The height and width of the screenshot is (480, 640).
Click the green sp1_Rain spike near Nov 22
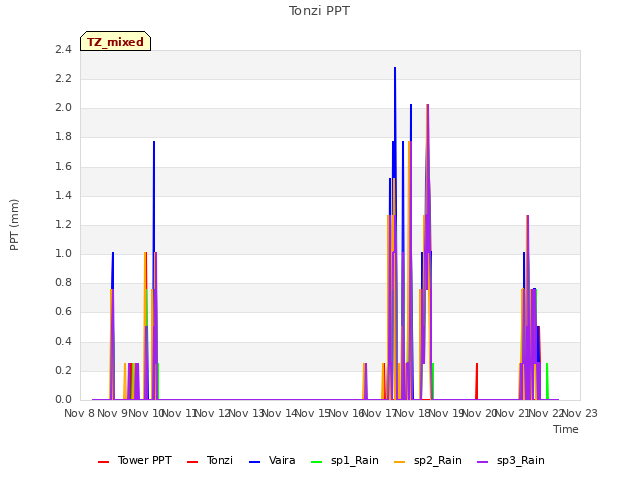[x=547, y=381]
